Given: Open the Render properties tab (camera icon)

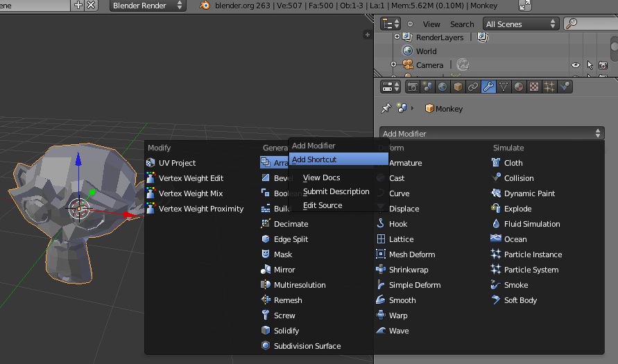Looking at the screenshot, I should coord(413,87).
